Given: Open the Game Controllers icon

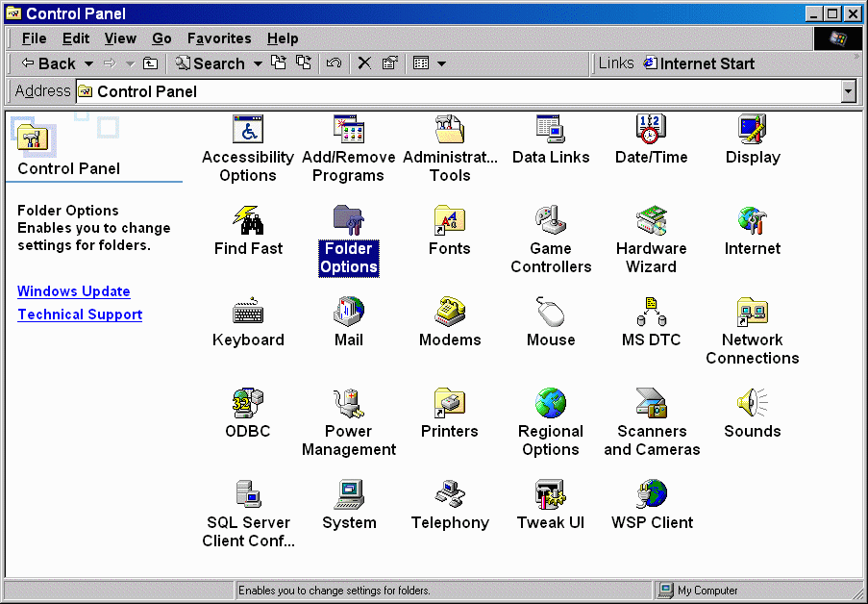Looking at the screenshot, I should 551,221.
